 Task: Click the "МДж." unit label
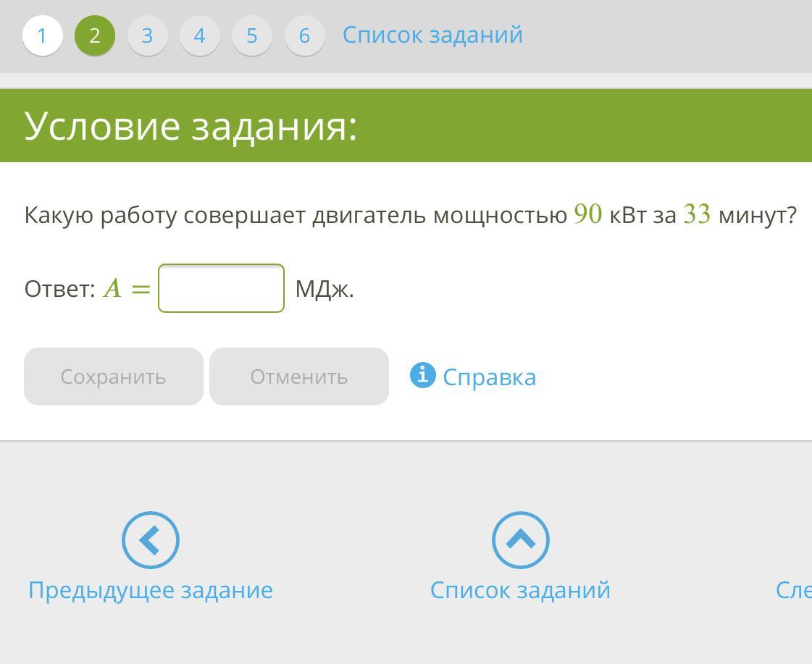[325, 289]
